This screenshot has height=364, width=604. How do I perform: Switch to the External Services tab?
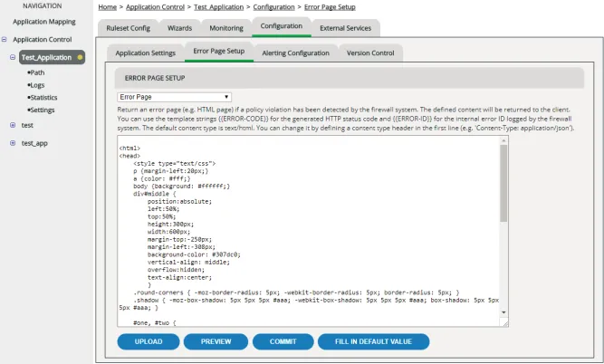click(x=346, y=28)
